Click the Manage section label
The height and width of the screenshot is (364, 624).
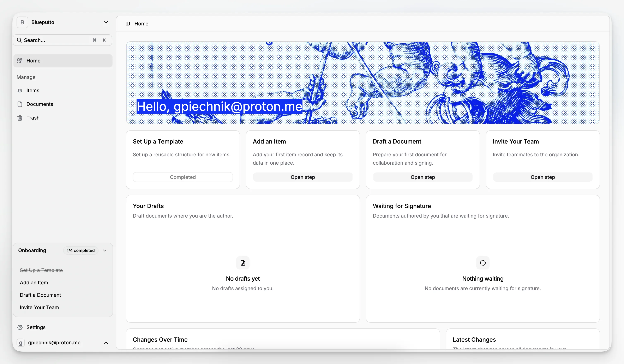pos(26,77)
